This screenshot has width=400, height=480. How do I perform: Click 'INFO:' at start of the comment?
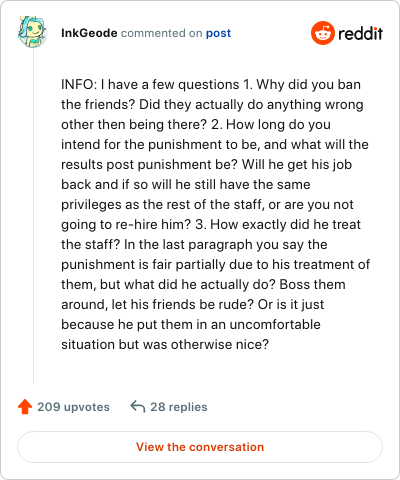pos(79,84)
